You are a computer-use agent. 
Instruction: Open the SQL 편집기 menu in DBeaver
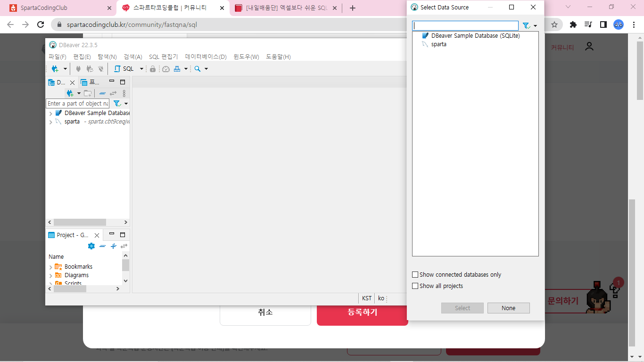[164, 57]
